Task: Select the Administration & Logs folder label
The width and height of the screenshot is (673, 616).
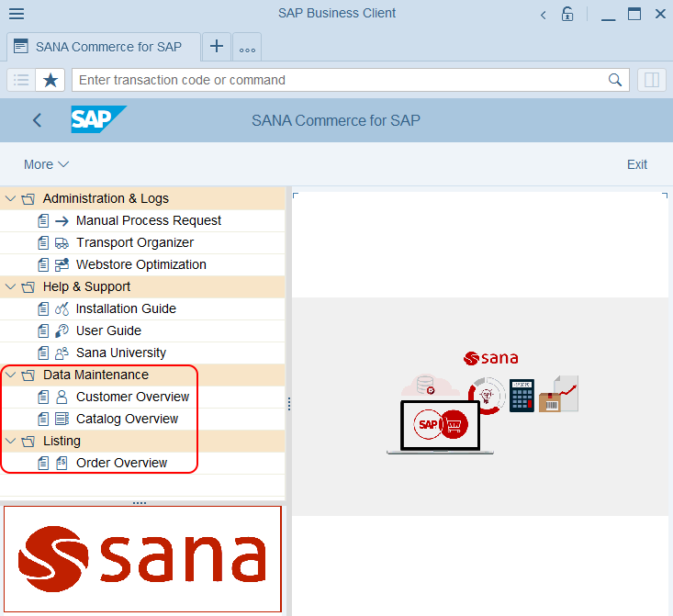Action: pos(106,198)
